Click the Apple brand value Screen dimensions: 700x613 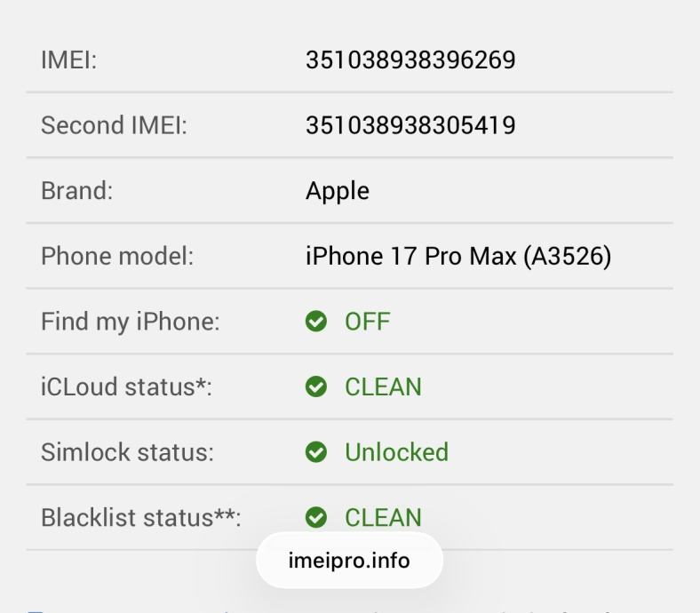click(x=338, y=191)
